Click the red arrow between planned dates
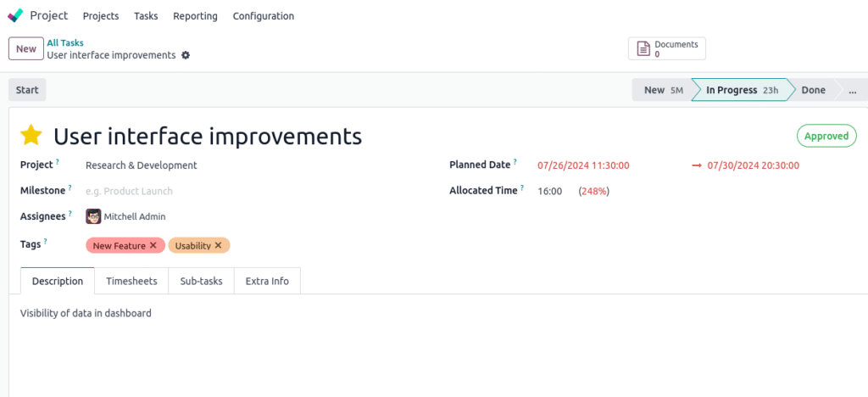Image resolution: width=868 pixels, height=397 pixels. (x=697, y=165)
